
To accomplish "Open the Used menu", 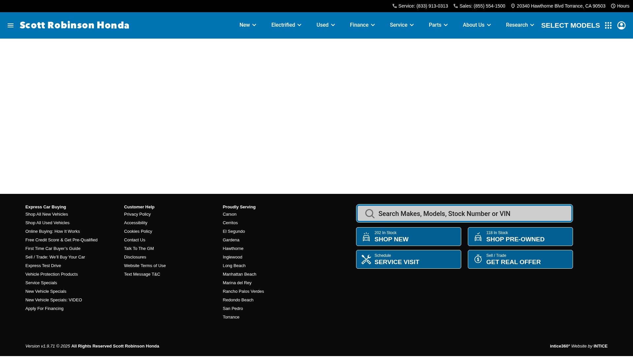I will point(322,25).
